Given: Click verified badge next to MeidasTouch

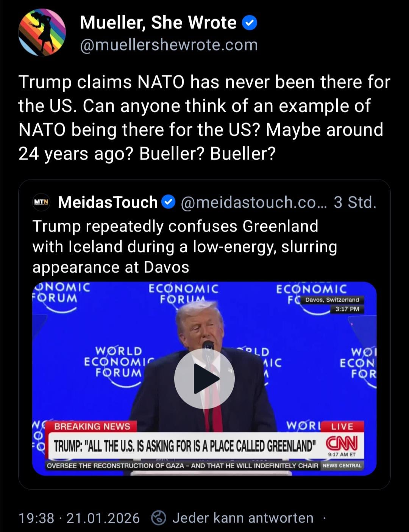Looking at the screenshot, I should click(x=168, y=202).
